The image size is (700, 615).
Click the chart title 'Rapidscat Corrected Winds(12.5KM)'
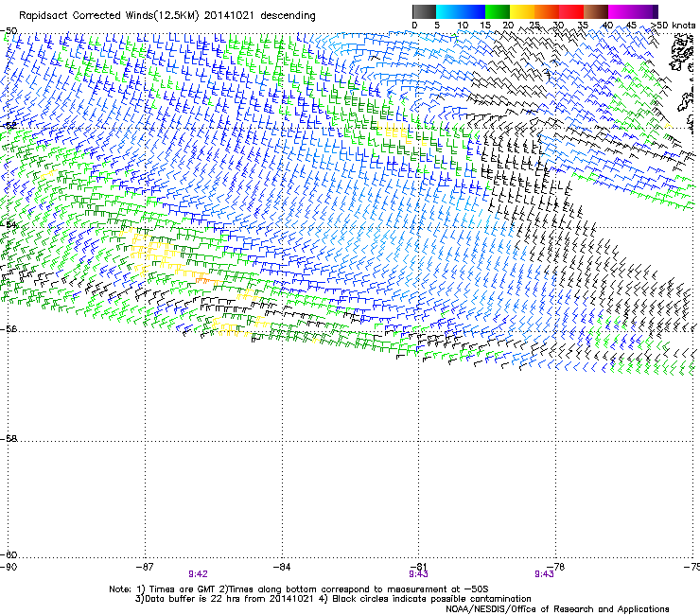coord(109,16)
